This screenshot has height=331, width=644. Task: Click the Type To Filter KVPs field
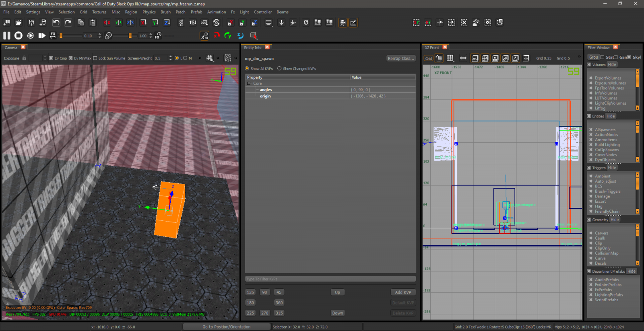click(x=330, y=279)
